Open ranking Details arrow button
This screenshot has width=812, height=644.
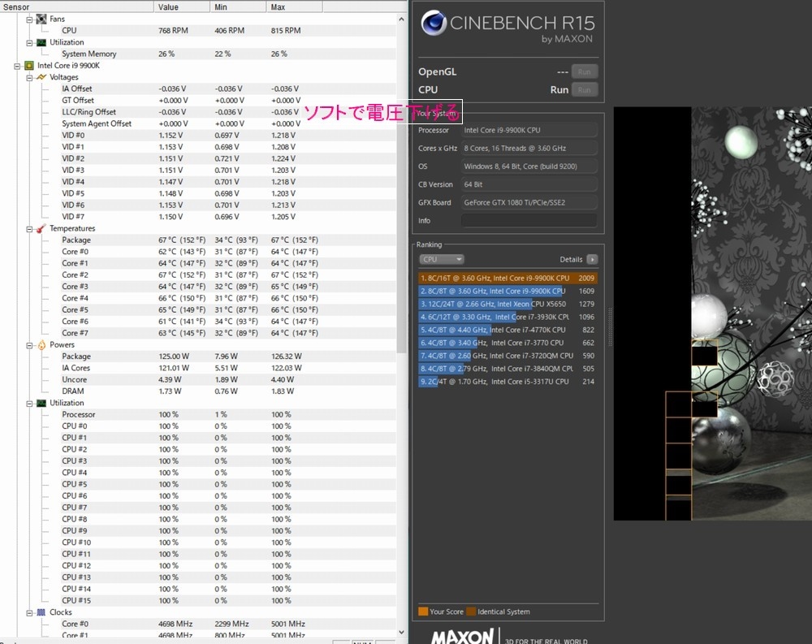tap(592, 259)
